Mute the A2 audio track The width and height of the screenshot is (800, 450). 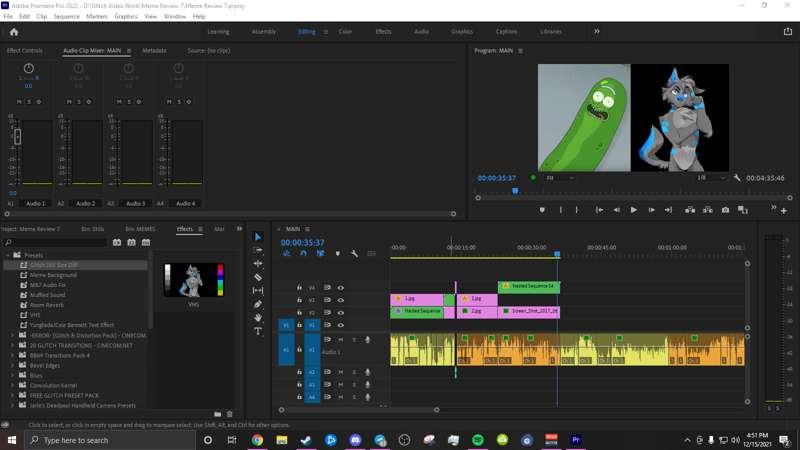(340, 372)
